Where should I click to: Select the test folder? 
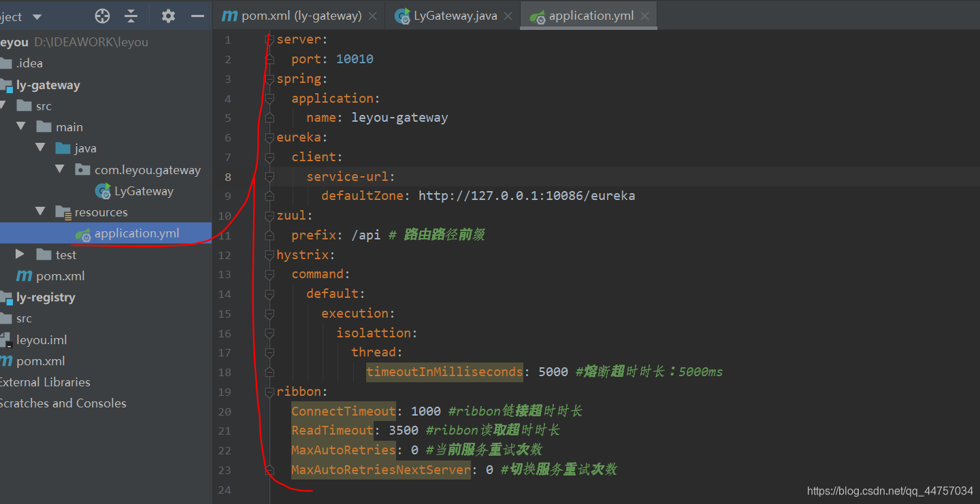(x=66, y=255)
